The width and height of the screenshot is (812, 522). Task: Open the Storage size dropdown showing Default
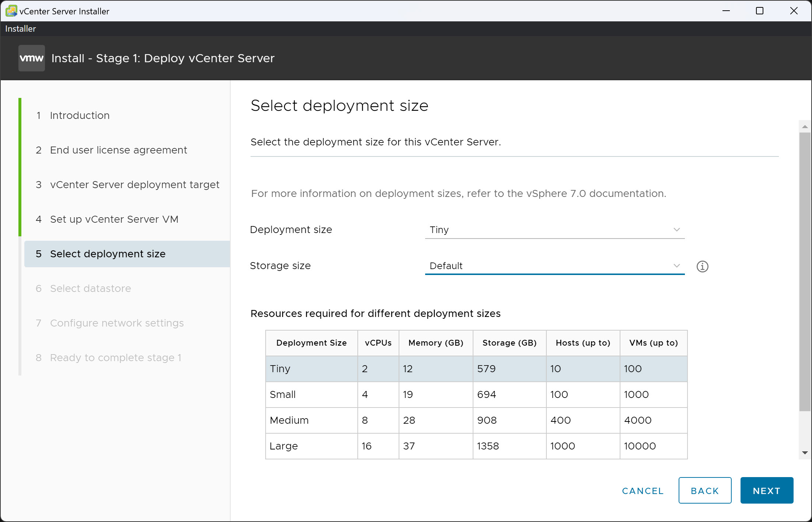tap(553, 265)
